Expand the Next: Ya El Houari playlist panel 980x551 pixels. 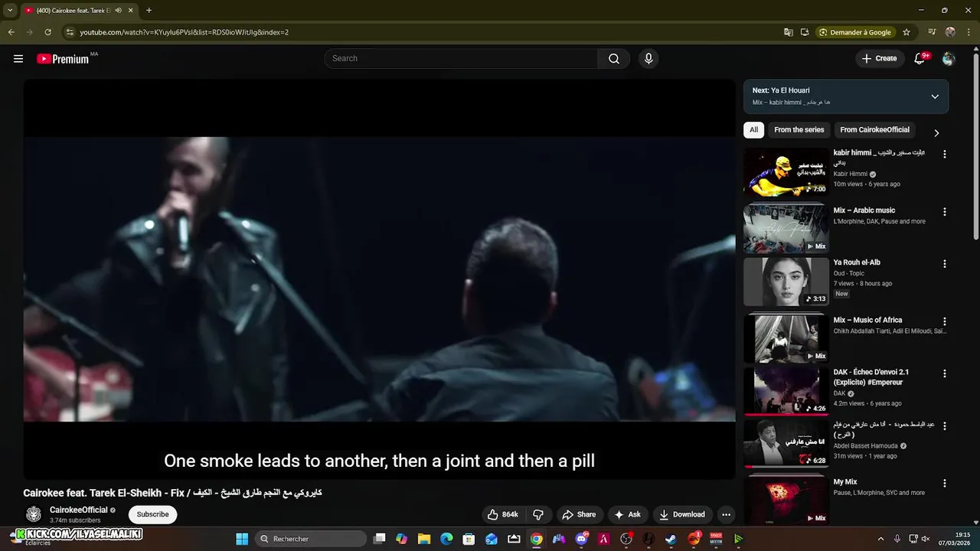[935, 96]
